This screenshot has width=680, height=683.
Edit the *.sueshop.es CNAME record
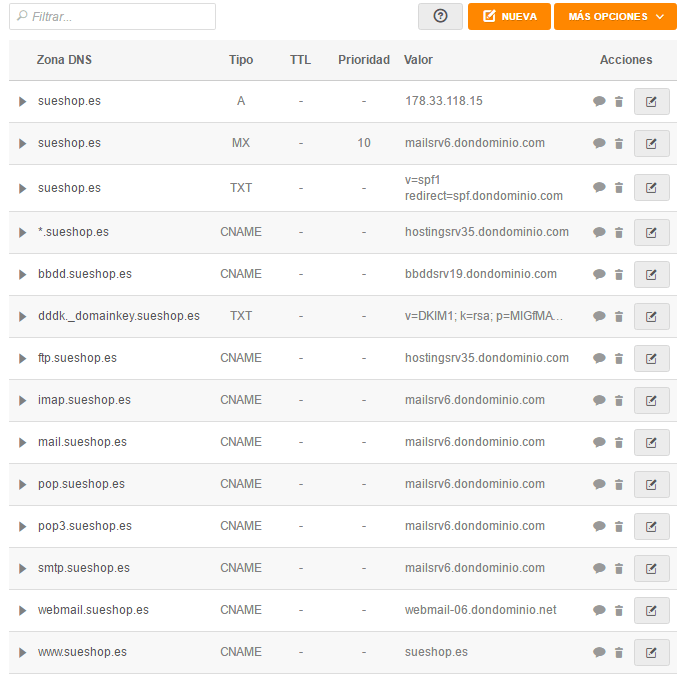tap(651, 233)
